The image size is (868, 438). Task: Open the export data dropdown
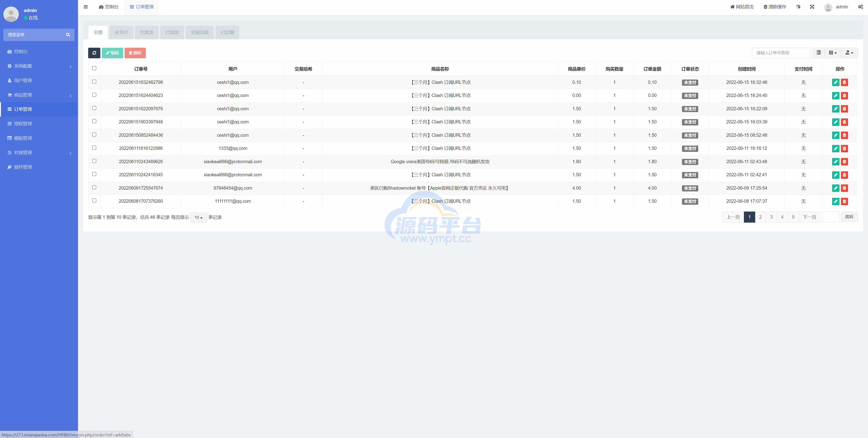[x=849, y=53]
